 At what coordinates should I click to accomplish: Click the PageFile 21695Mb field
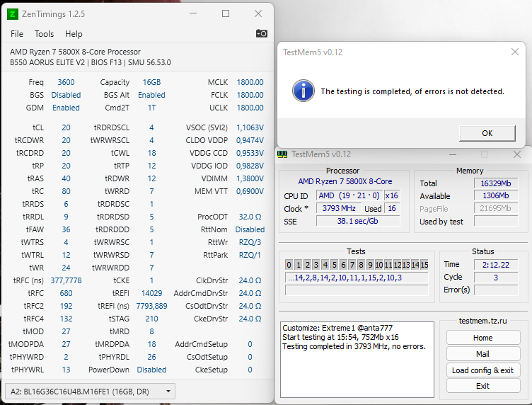[496, 208]
